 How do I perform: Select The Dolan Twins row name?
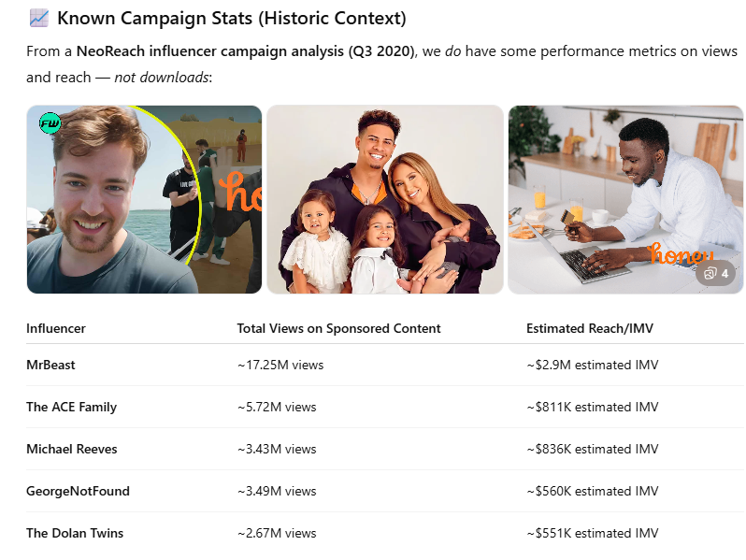pyautogui.click(x=75, y=533)
